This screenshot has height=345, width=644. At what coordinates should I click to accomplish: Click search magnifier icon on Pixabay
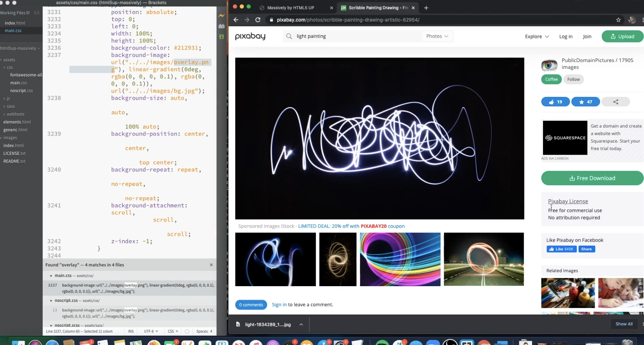point(289,36)
